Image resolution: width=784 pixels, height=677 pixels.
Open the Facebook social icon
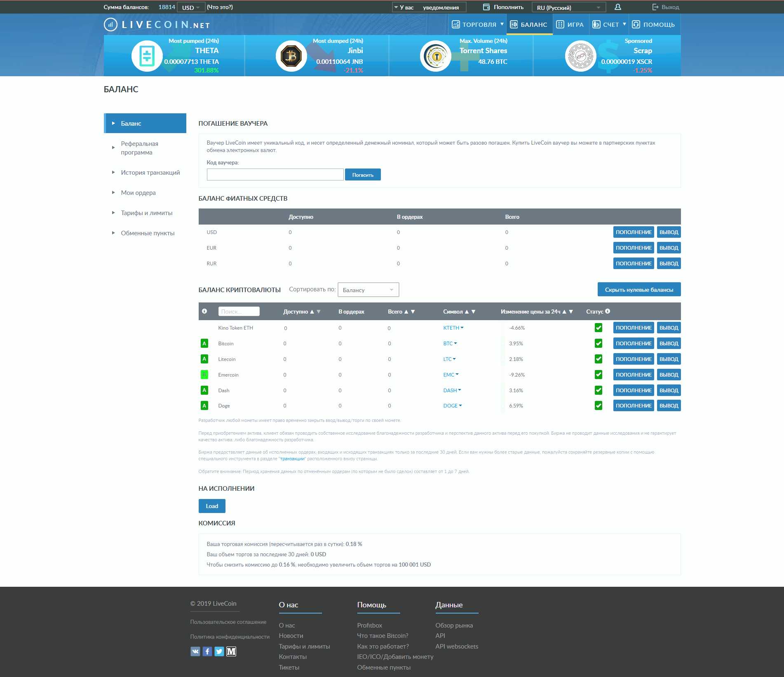pyautogui.click(x=207, y=651)
